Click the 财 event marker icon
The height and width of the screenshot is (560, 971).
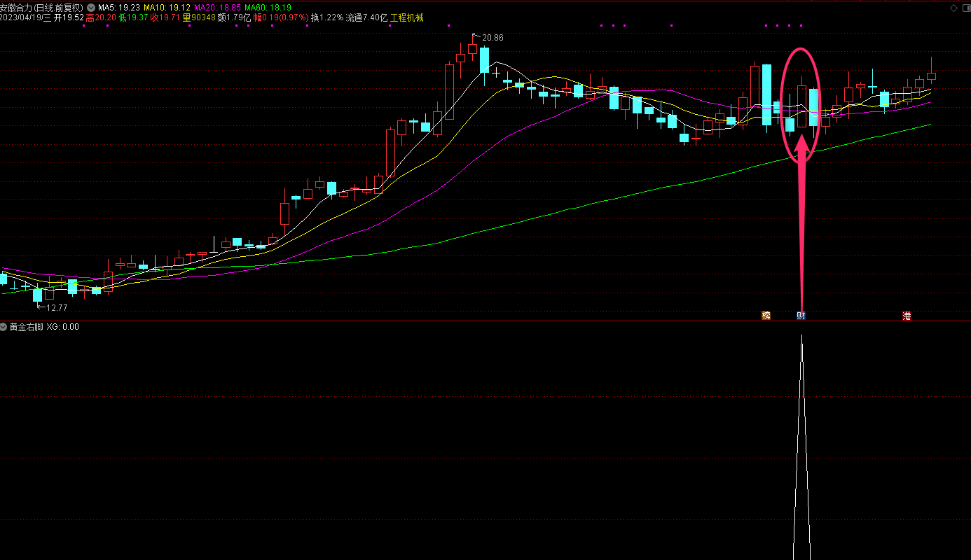(801, 316)
